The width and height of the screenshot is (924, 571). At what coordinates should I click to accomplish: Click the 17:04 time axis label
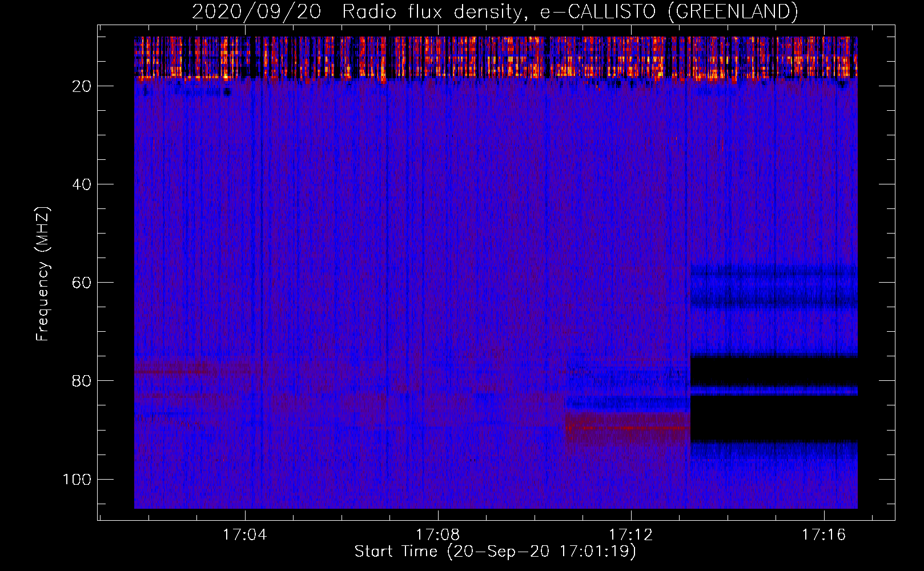pos(245,535)
